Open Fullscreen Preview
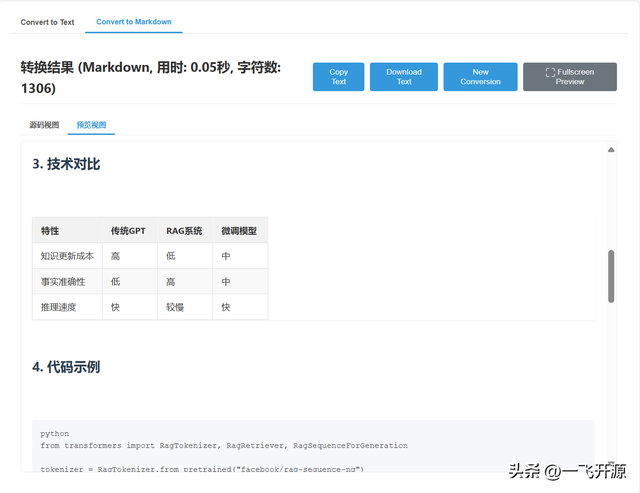 pos(570,77)
